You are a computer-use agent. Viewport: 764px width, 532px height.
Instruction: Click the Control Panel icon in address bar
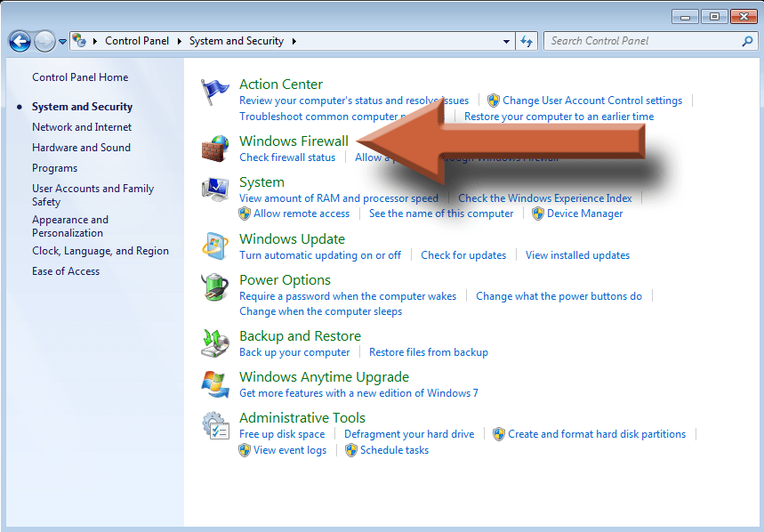(x=79, y=41)
